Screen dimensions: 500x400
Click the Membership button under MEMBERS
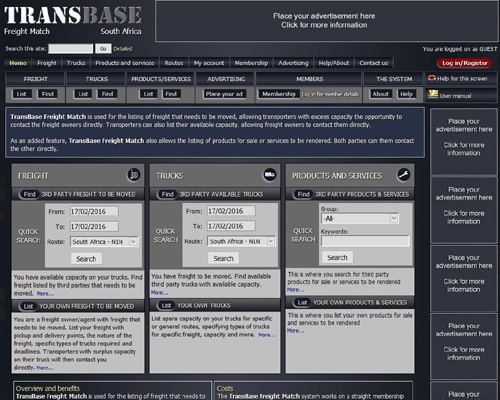point(279,94)
